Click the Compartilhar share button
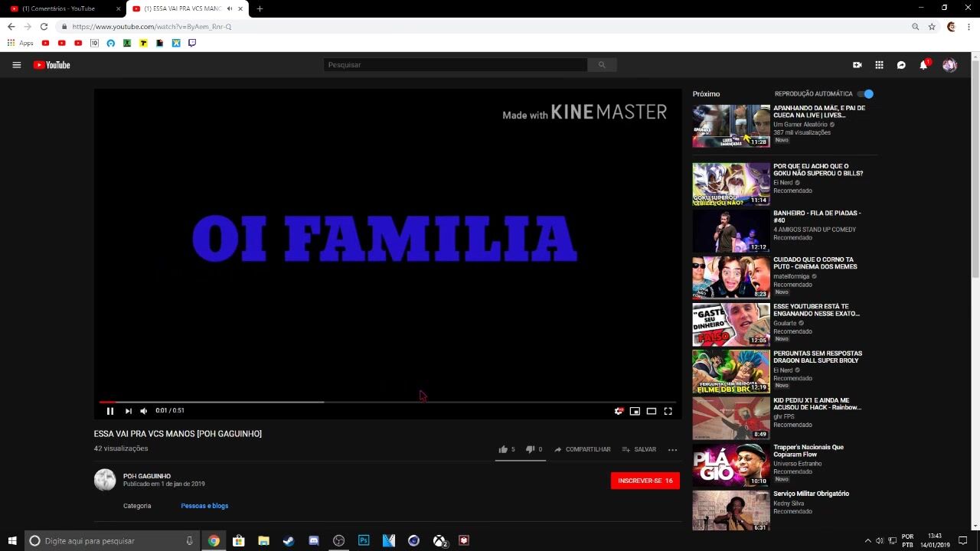980x551 pixels. (582, 449)
